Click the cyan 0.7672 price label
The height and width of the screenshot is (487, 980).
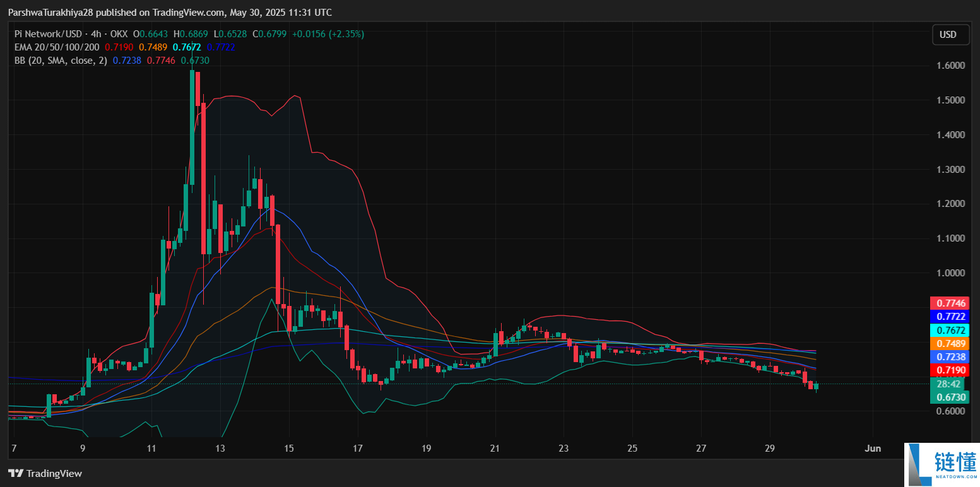click(x=950, y=330)
